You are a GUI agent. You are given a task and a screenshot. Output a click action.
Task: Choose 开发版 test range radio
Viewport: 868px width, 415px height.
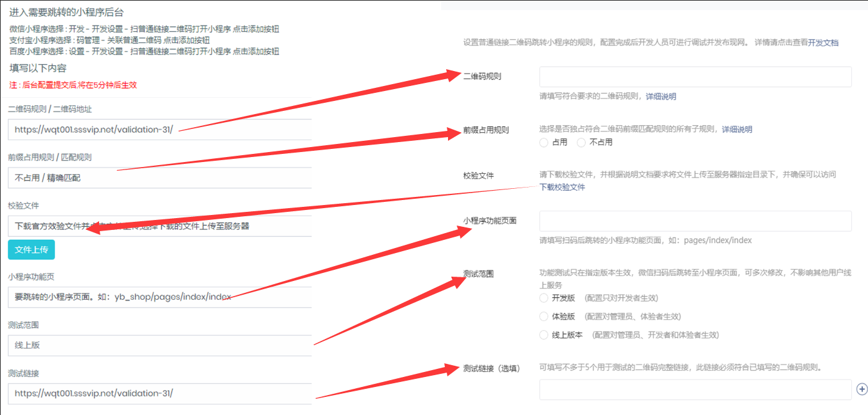pyautogui.click(x=544, y=298)
